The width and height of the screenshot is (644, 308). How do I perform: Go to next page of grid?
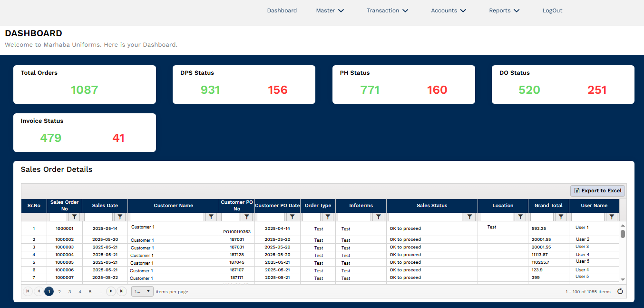click(x=111, y=291)
